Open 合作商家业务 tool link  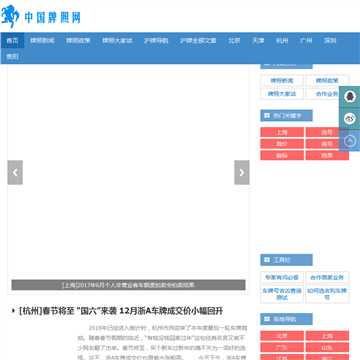[327, 277]
